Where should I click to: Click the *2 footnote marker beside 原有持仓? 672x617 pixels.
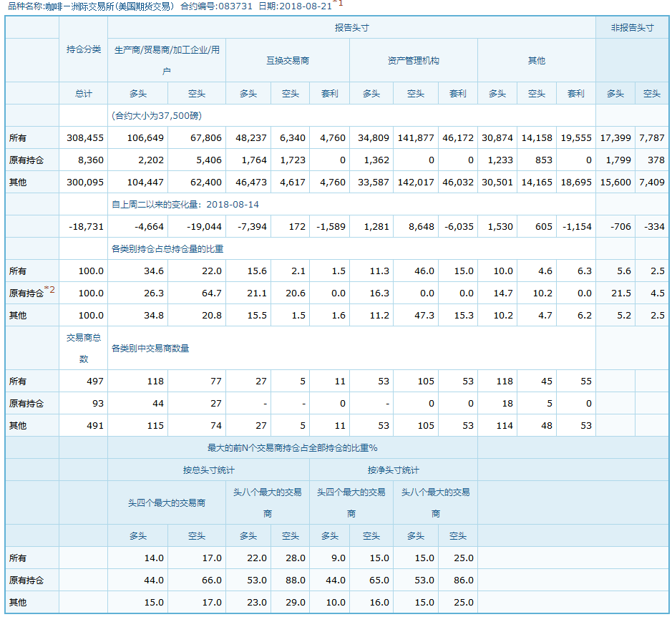coord(49,289)
